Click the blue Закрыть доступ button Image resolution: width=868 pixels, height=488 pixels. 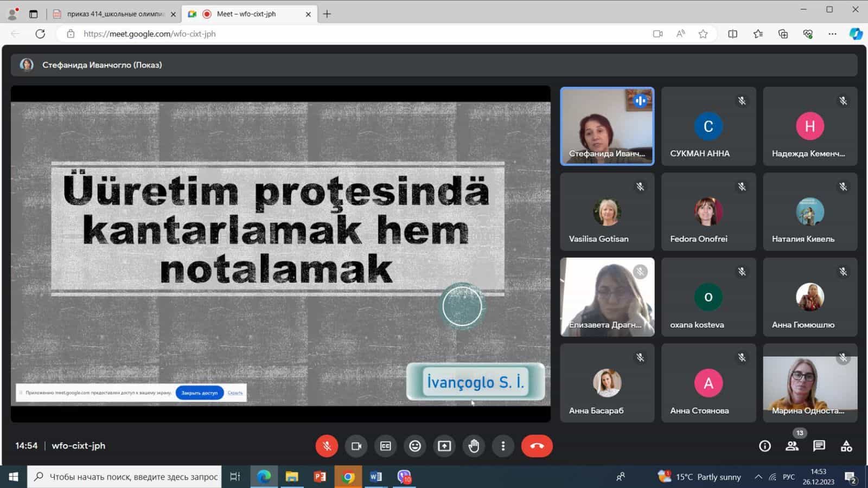click(199, 393)
